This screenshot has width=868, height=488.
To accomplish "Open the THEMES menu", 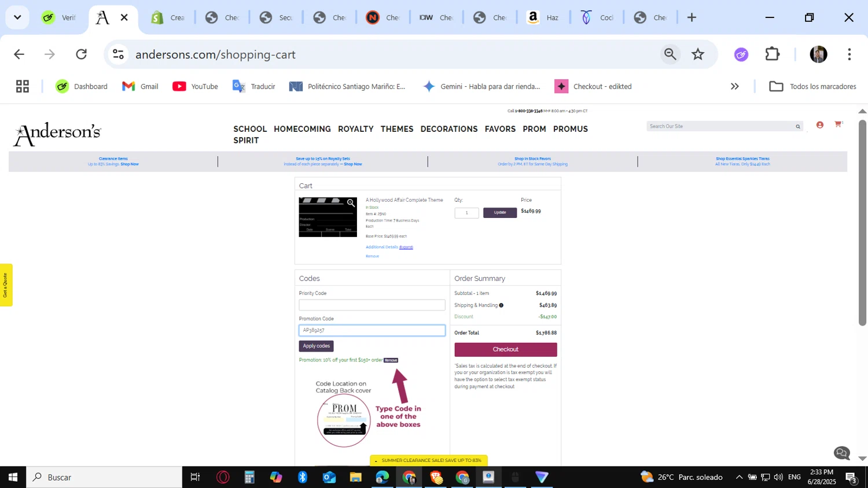I will (x=397, y=129).
